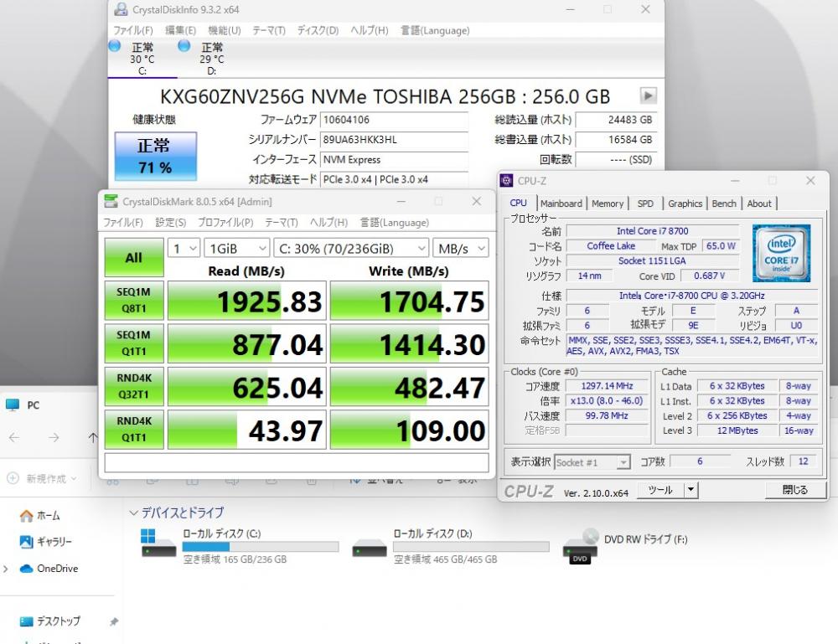
Task: Open Help menu in CrystalDiskInfo
Action: pyautogui.click(x=370, y=30)
